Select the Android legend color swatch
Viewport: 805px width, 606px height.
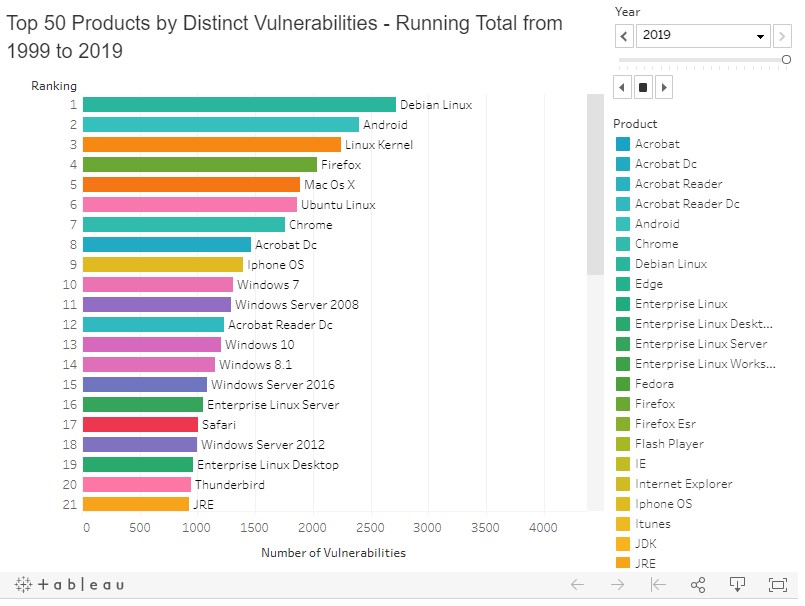pyautogui.click(x=623, y=224)
